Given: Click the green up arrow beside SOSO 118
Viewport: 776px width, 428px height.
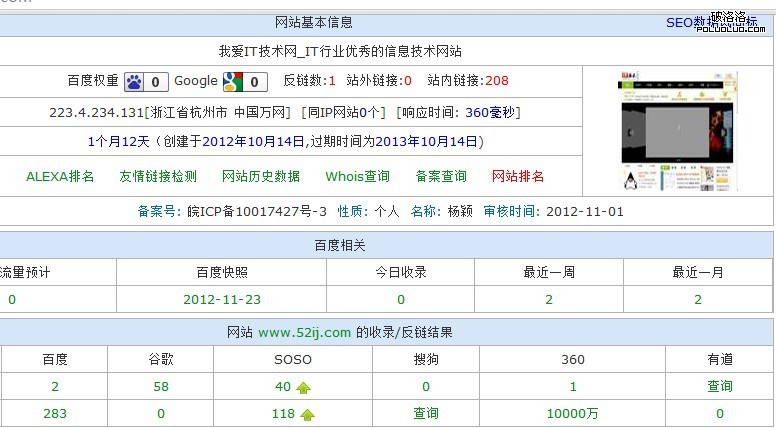Looking at the screenshot, I should 307,415.
